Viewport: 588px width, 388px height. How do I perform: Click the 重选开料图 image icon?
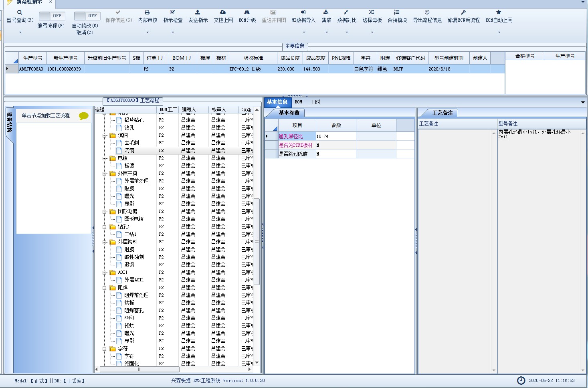(x=273, y=12)
